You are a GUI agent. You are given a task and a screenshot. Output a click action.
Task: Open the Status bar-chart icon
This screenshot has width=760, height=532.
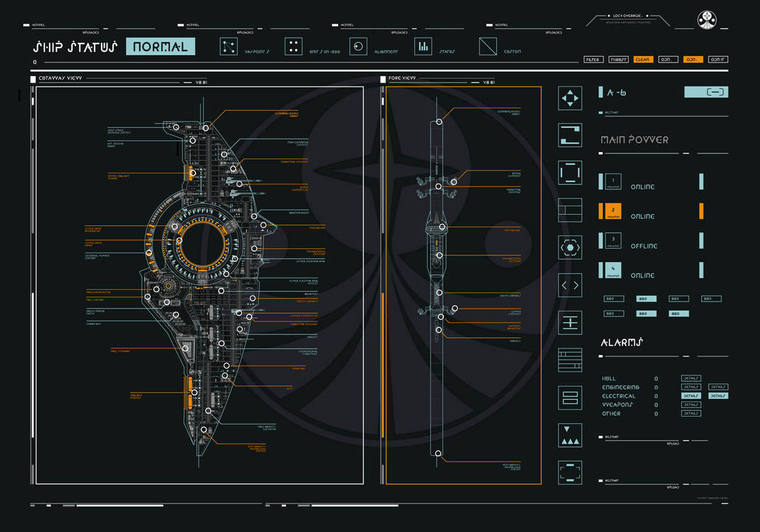coord(423,47)
